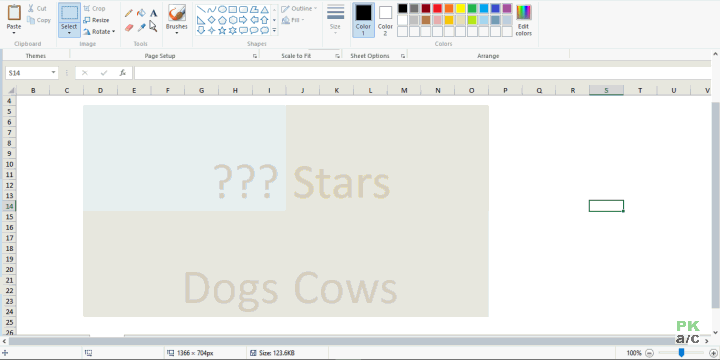Zoom out with the minus button
This screenshot has width=720, height=360.
point(649,353)
